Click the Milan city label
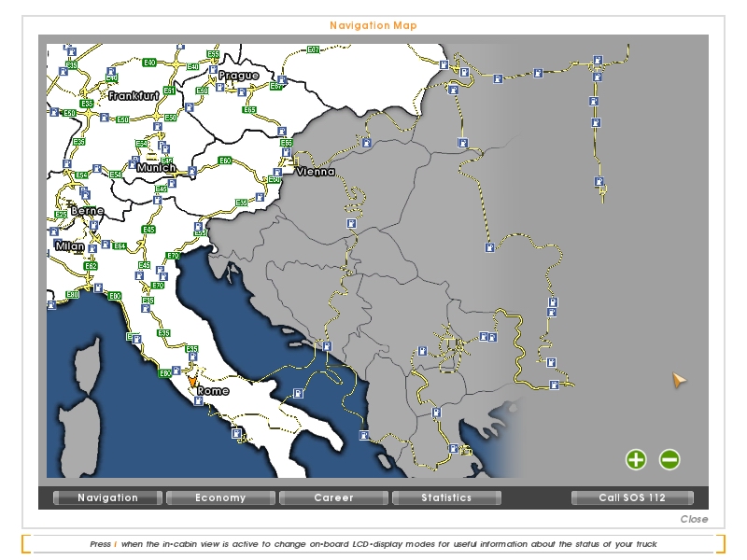Screen dimensions: 747x560 [x=70, y=246]
